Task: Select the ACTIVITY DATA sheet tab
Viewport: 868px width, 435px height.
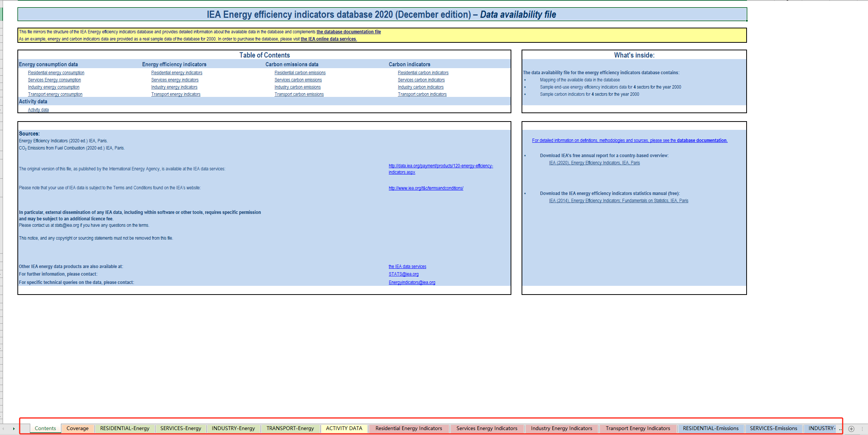Action: point(344,428)
